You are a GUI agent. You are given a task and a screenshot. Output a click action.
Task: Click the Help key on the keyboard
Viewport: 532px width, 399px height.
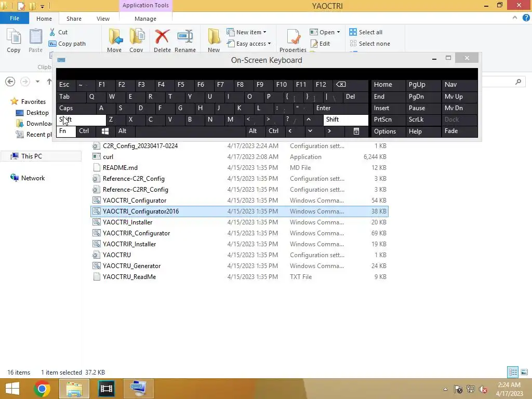pos(423,131)
